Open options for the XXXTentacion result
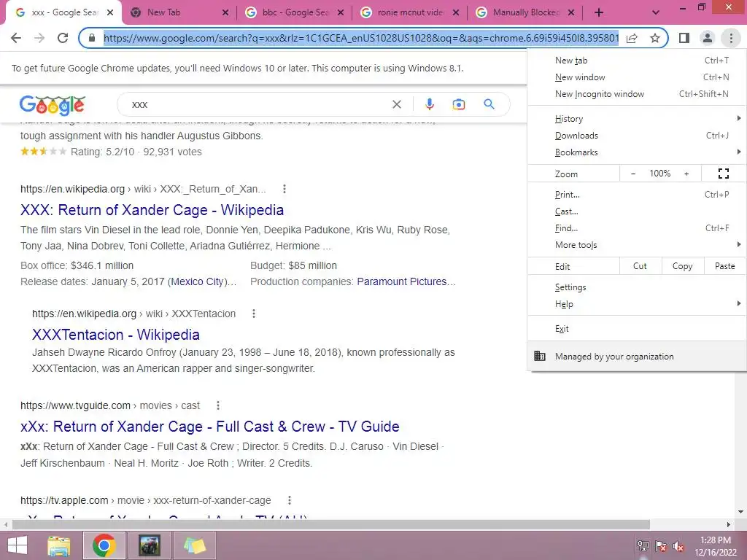The height and width of the screenshot is (560, 747). 254,314
